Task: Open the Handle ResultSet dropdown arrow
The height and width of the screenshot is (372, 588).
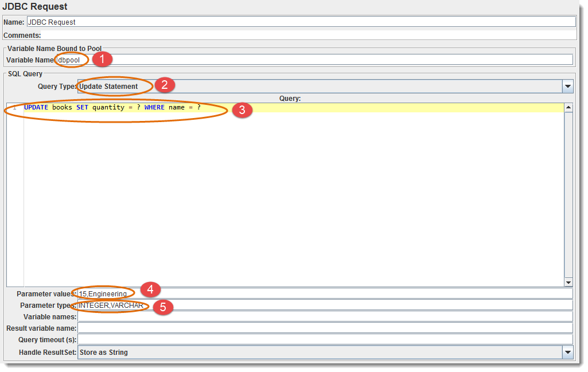Action: (x=568, y=352)
